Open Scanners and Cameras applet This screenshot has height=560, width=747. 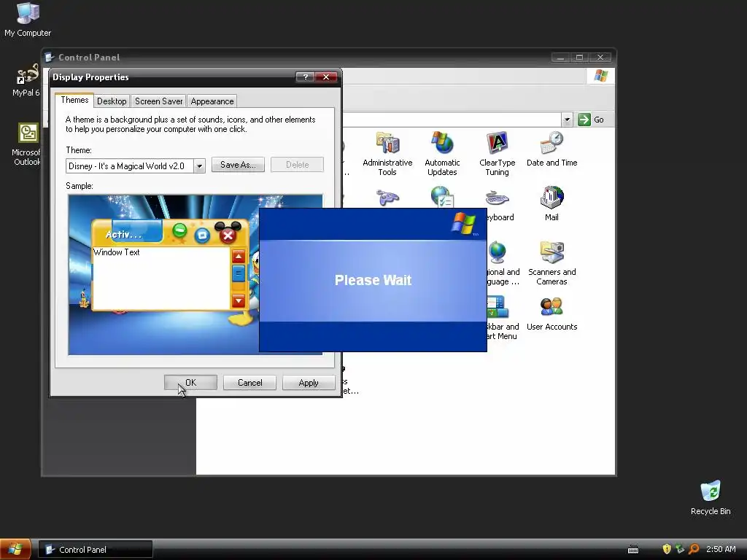coord(551,262)
